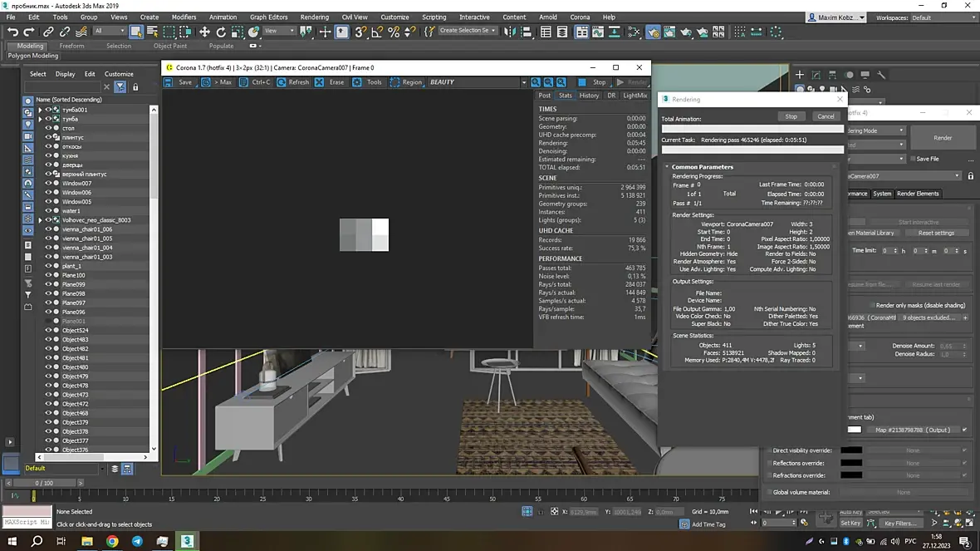Image resolution: width=980 pixels, height=551 pixels.
Task: Open Tools in Corona frame buffer toolbar
Action: click(368, 82)
